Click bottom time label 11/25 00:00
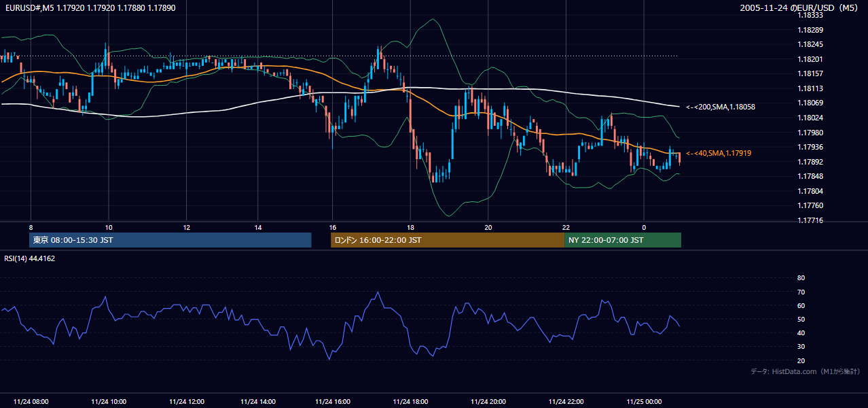 tap(645, 401)
